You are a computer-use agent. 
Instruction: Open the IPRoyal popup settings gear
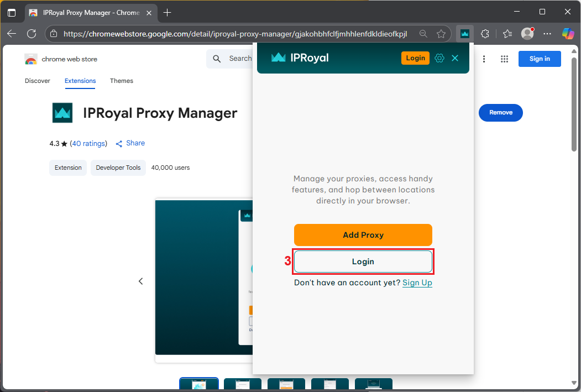(x=439, y=58)
